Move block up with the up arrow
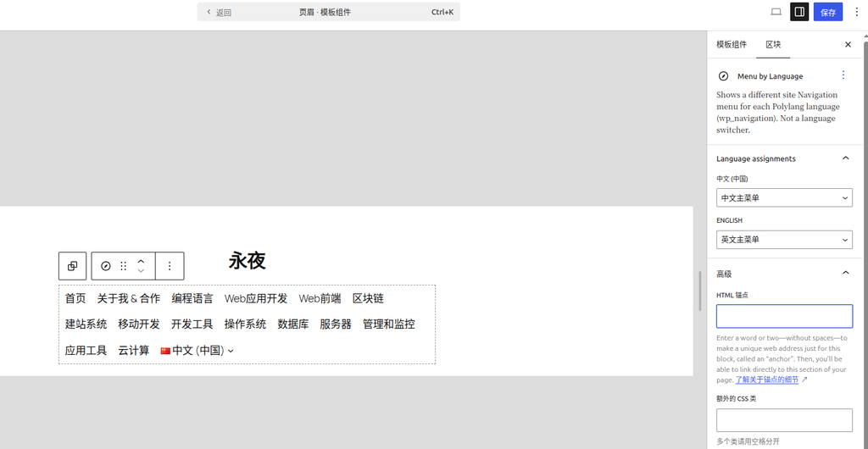The width and height of the screenshot is (868, 449). (x=142, y=261)
